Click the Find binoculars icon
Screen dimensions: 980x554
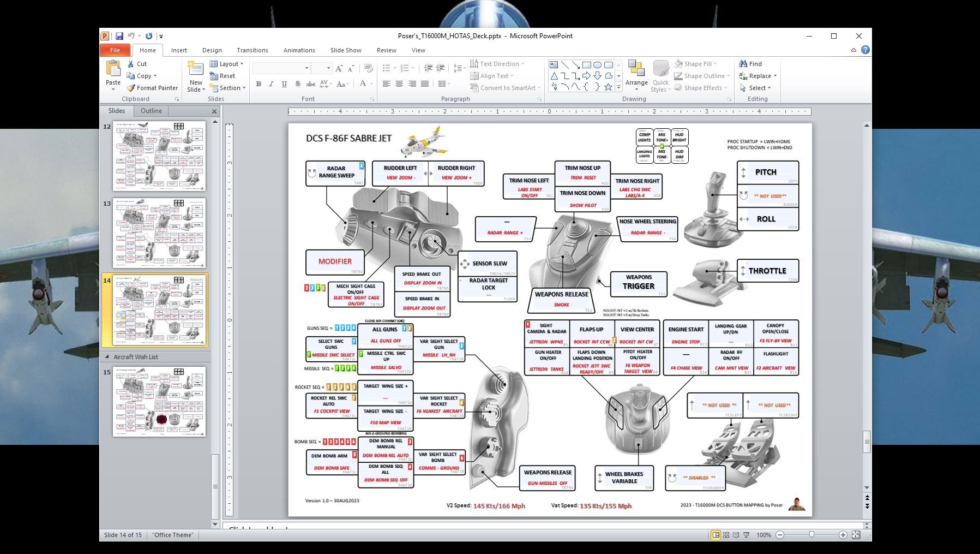click(x=743, y=64)
